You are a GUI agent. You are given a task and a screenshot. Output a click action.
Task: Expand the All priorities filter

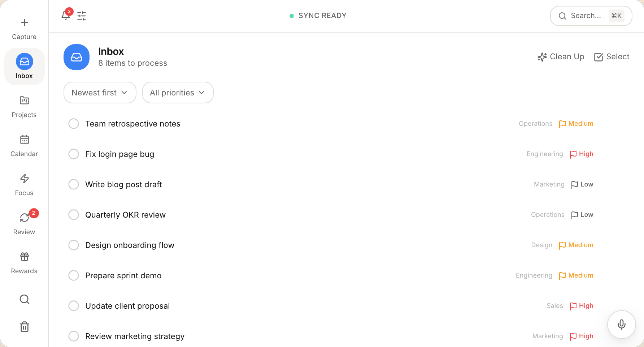tap(178, 93)
